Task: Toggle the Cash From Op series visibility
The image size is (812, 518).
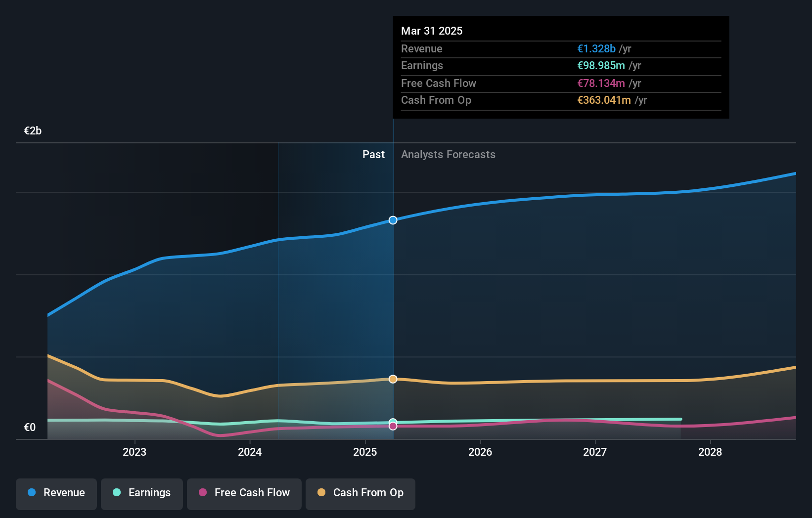Action: tap(361, 493)
